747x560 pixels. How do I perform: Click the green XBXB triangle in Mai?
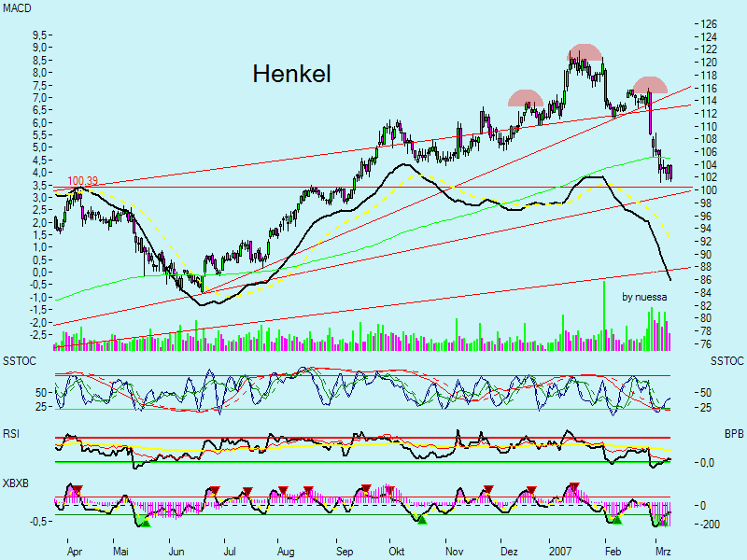point(146,523)
